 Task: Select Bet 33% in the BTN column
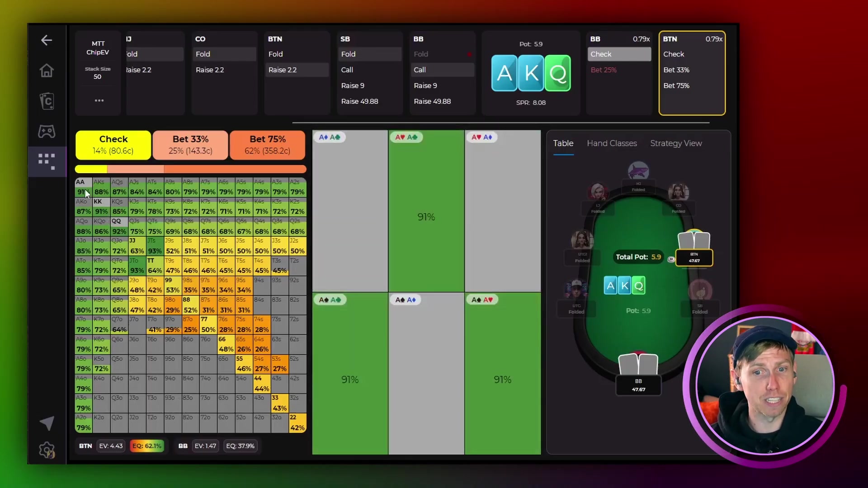pos(692,70)
